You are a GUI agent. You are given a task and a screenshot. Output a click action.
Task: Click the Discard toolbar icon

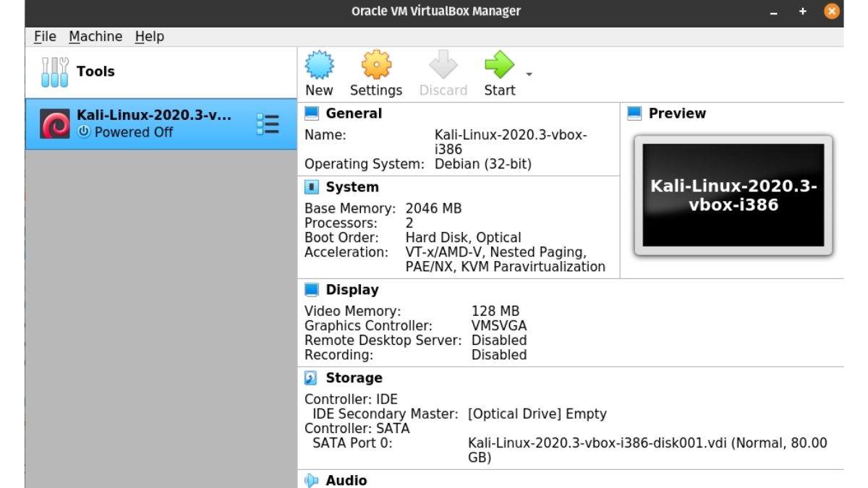[443, 64]
